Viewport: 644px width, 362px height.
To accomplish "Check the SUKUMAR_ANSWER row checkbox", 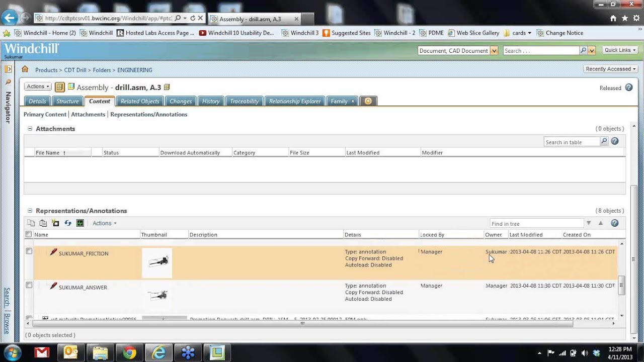I will pos(29,285).
